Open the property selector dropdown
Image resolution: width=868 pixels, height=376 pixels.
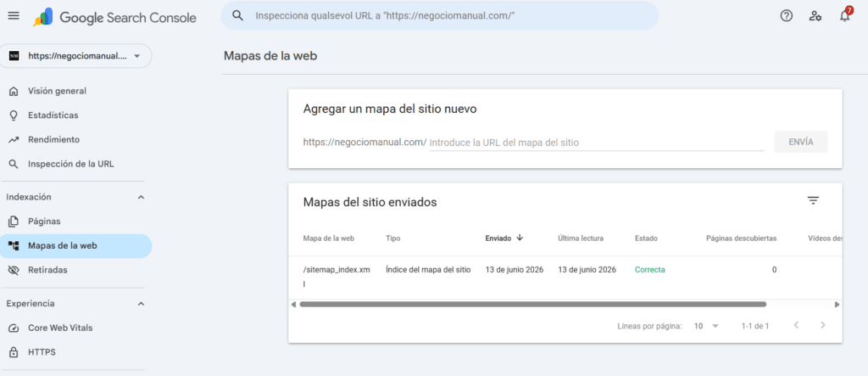75,56
